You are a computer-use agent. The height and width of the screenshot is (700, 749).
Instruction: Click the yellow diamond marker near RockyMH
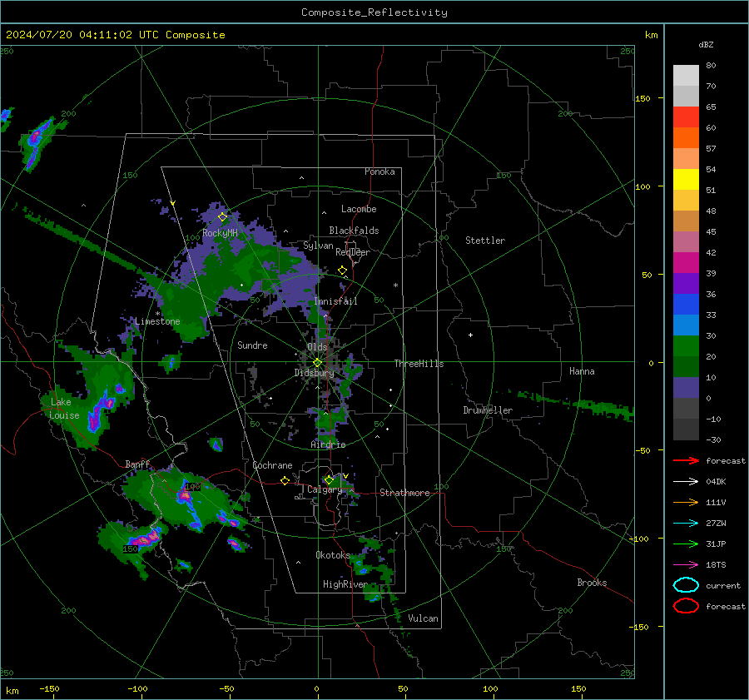[222, 217]
